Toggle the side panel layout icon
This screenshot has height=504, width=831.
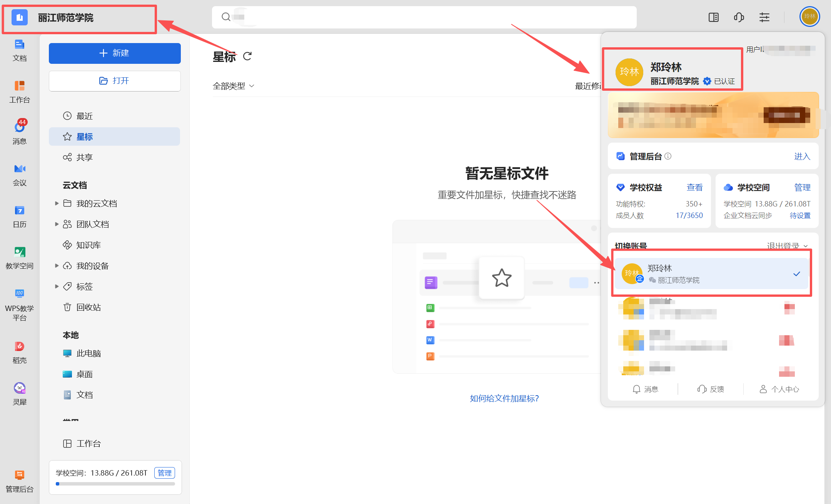714,17
